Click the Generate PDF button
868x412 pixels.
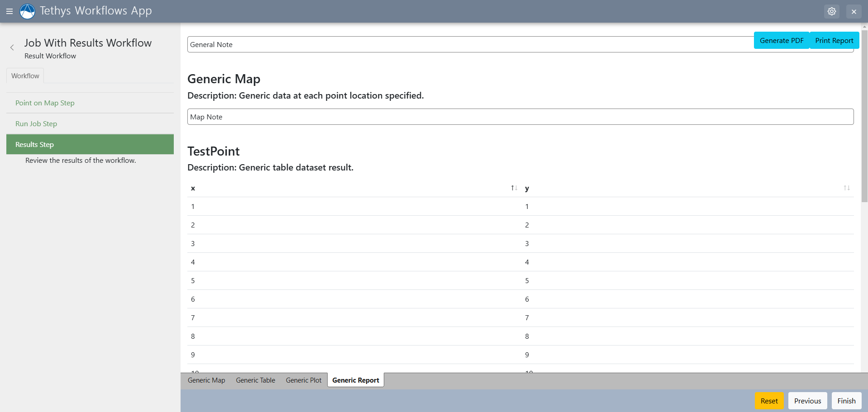[782, 40]
